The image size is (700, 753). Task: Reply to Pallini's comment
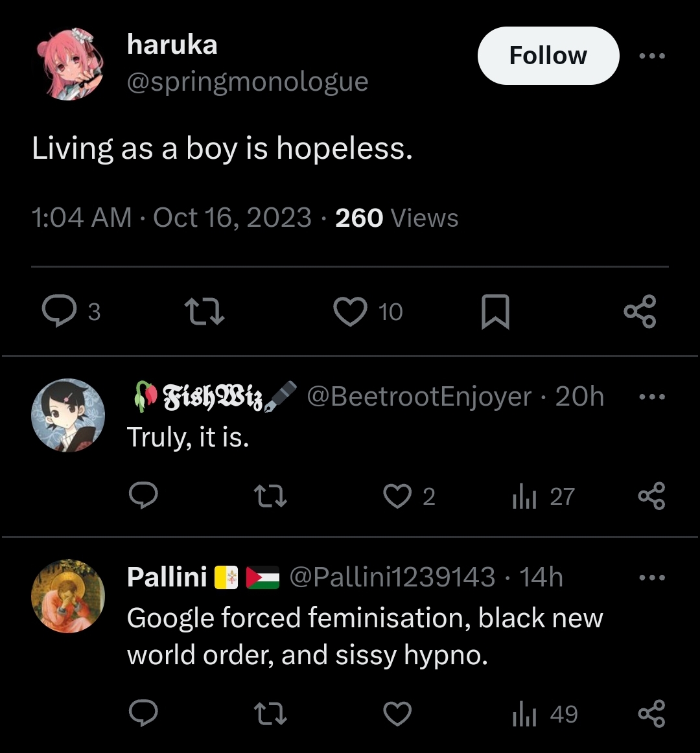(x=144, y=713)
